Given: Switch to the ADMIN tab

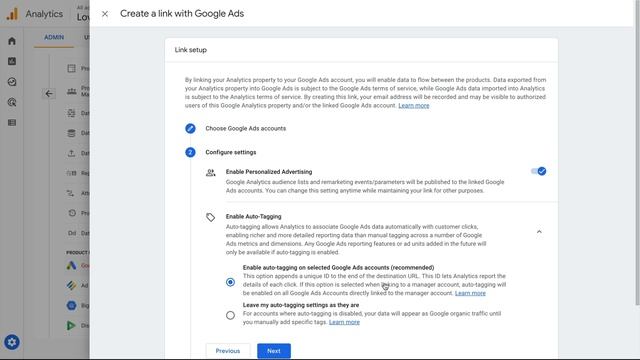Looking at the screenshot, I should click(x=54, y=37).
